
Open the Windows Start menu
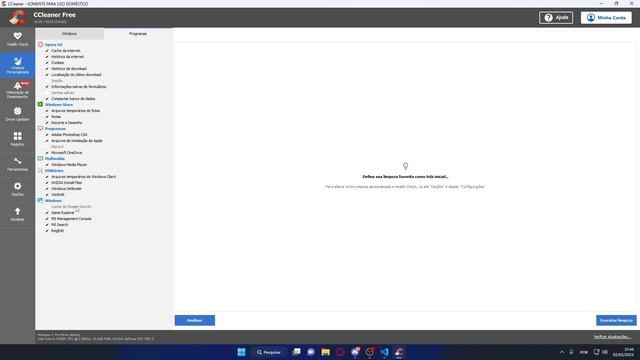(241, 352)
